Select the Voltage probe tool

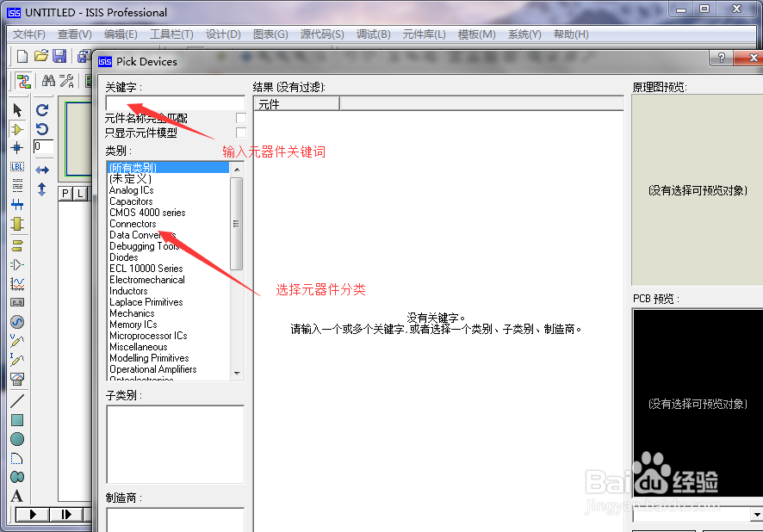17,341
